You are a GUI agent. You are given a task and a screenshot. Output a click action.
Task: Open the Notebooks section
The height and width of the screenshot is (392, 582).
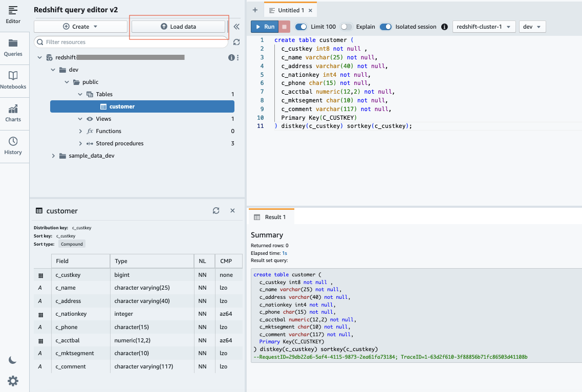tap(13, 79)
